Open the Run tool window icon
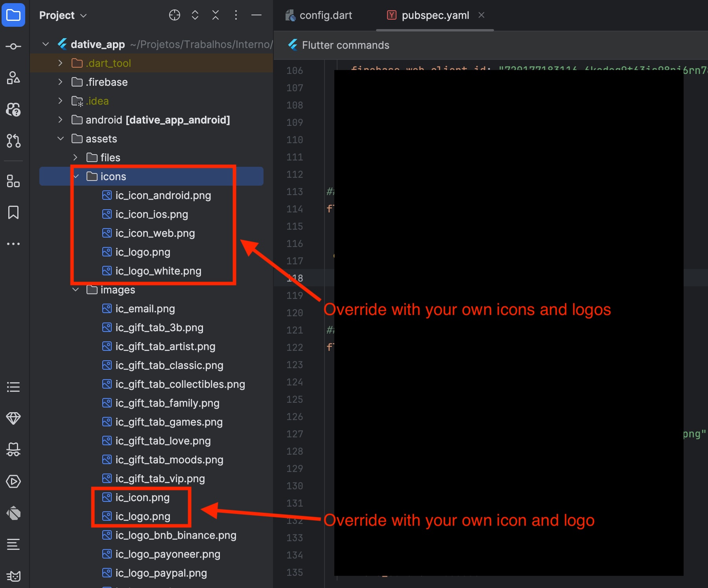This screenshot has height=588, width=708. (x=13, y=481)
